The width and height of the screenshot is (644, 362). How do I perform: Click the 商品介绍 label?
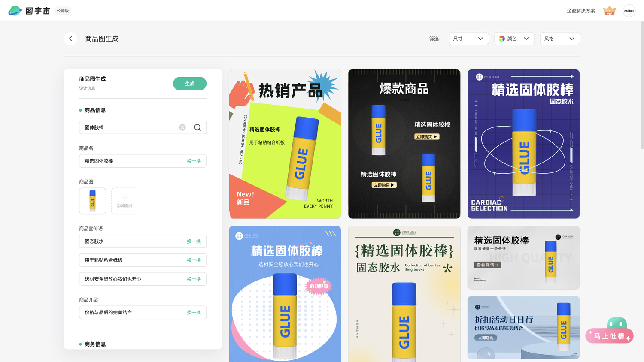pyautogui.click(x=88, y=300)
